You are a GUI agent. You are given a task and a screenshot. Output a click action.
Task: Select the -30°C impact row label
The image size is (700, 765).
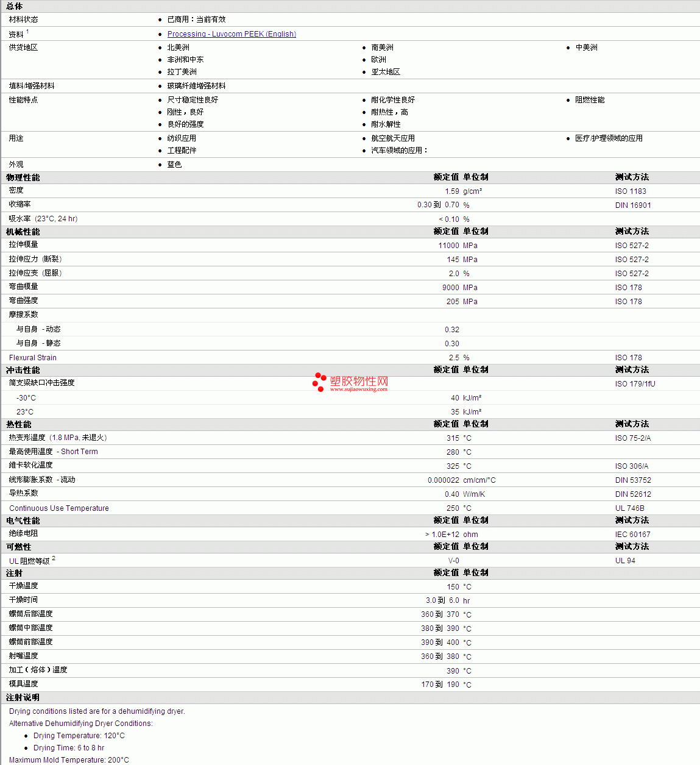click(x=26, y=398)
